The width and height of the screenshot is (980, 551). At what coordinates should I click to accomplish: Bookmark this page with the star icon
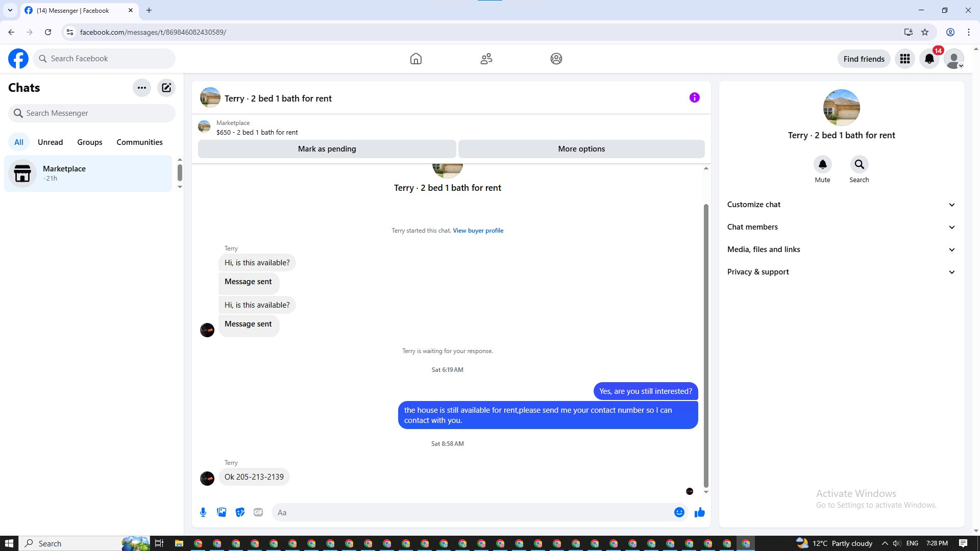click(x=925, y=32)
